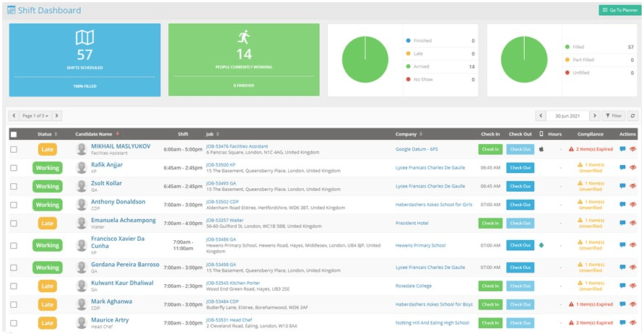This screenshot has height=336, width=644.
Task: Open JOB-53476 Facilities Assistant link
Action: pos(237,146)
